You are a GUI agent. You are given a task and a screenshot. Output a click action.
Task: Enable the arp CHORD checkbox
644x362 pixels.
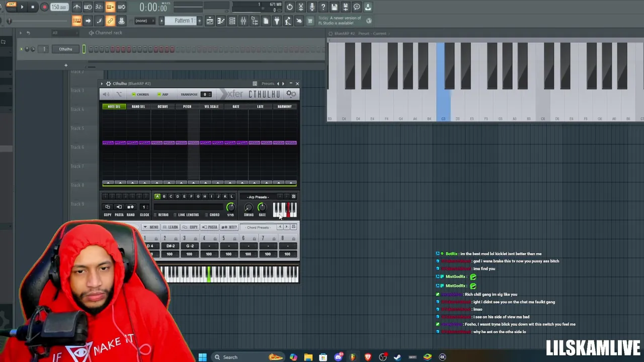pos(206,215)
